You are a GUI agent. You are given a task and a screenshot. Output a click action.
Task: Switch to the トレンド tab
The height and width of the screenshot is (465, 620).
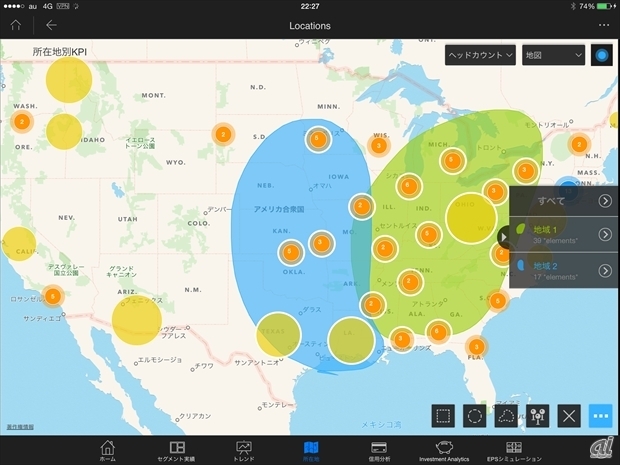244,451
